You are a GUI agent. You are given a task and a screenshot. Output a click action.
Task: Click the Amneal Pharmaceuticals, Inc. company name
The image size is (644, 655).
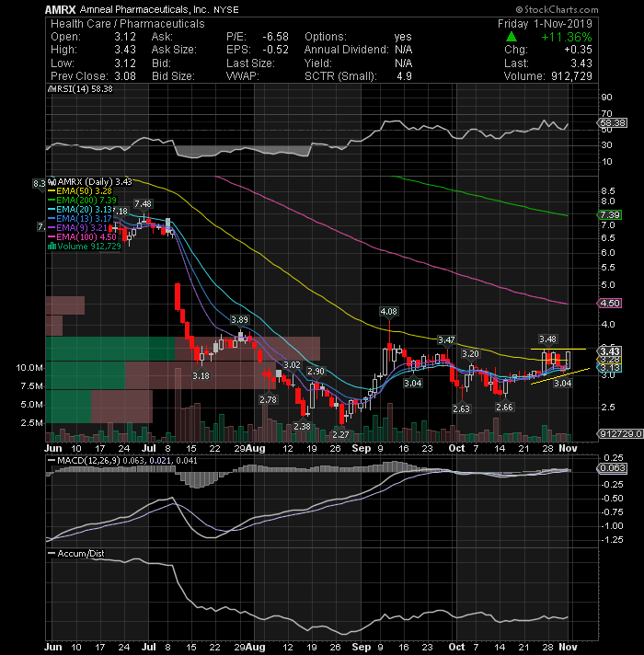(144, 9)
